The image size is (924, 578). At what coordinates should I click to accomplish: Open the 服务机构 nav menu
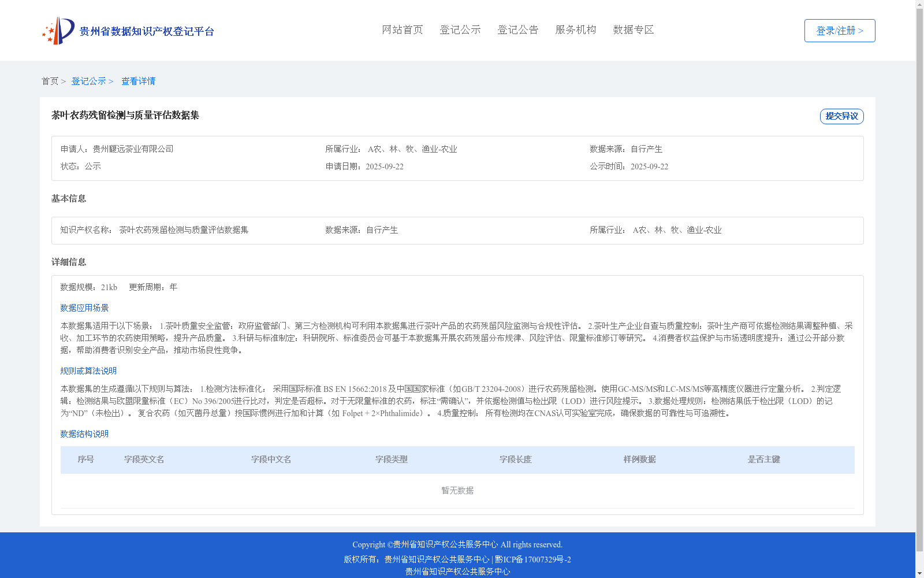[576, 29]
